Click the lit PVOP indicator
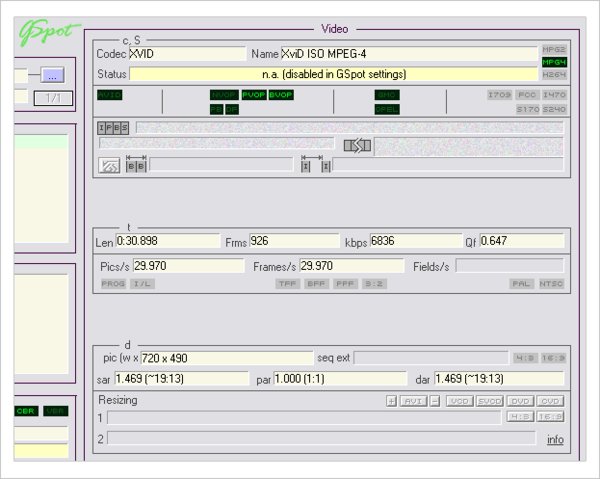600x479 pixels. point(254,95)
